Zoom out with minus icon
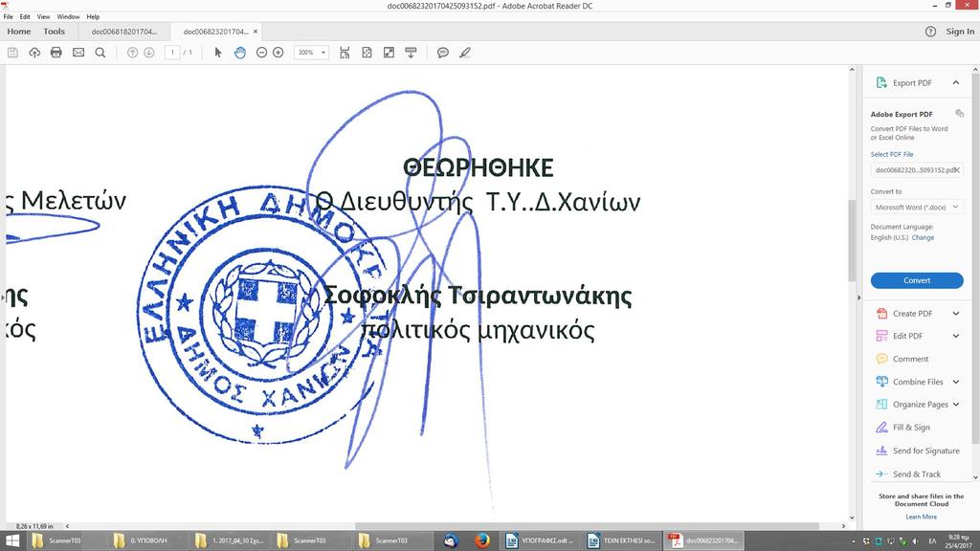 coord(261,53)
